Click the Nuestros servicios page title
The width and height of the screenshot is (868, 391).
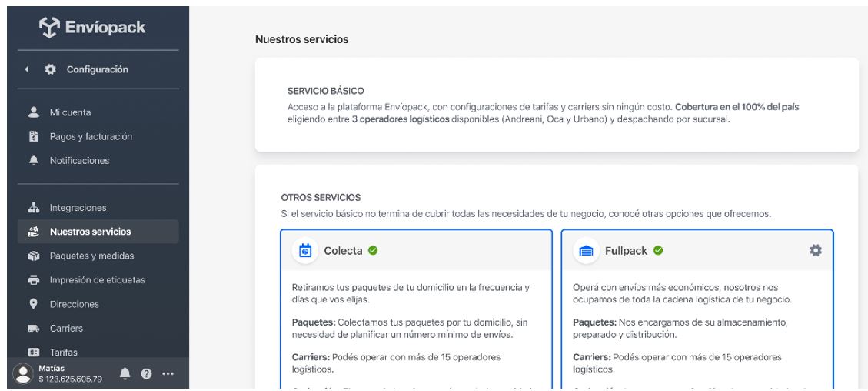click(301, 39)
